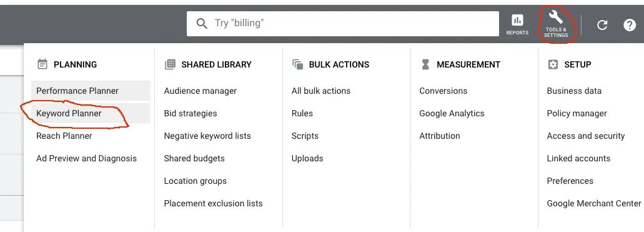
Task: Open Ad Preview and Diagnosis
Action: pos(86,158)
